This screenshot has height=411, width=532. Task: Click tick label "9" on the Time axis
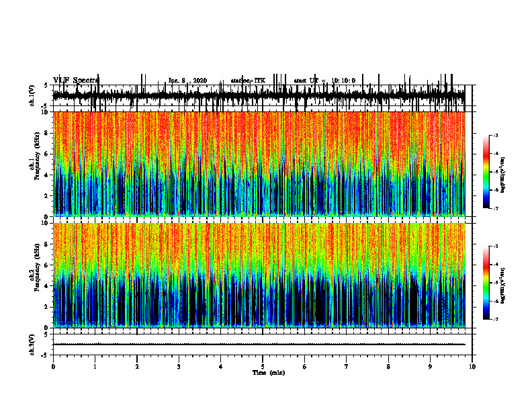tap(430, 367)
